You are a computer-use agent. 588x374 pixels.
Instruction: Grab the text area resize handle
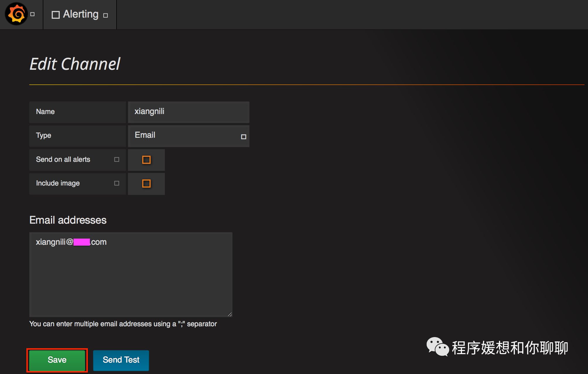(230, 314)
